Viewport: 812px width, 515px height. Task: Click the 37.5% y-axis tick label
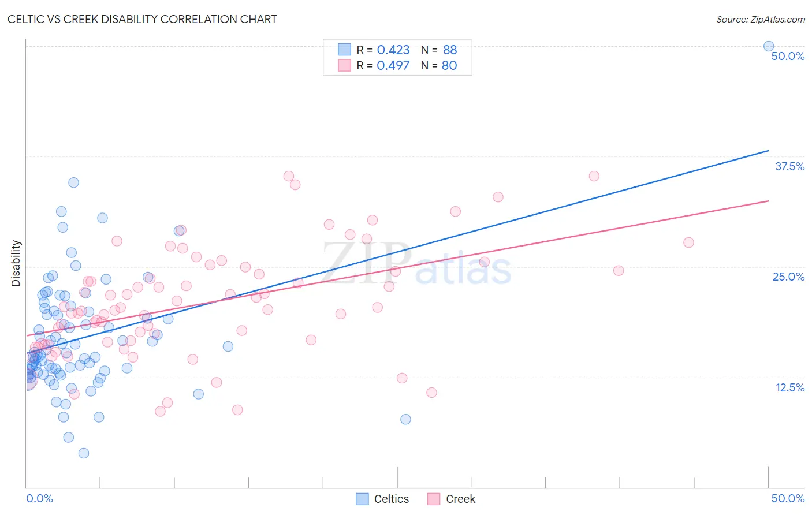point(789,166)
